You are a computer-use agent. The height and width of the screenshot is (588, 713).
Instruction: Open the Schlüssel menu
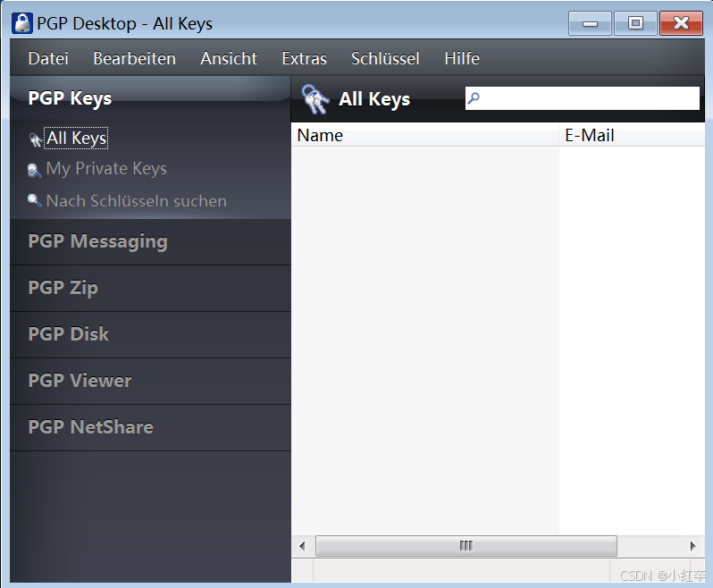(385, 58)
